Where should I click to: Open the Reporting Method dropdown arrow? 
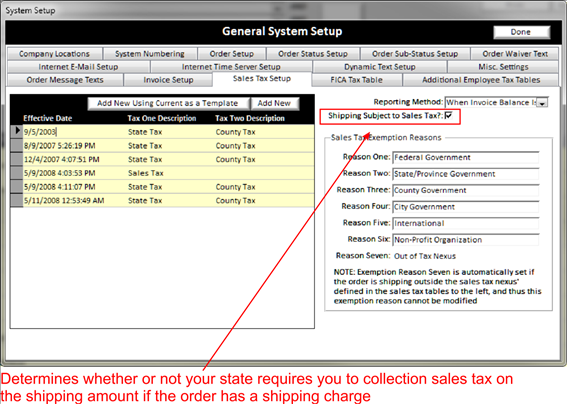tap(542, 103)
